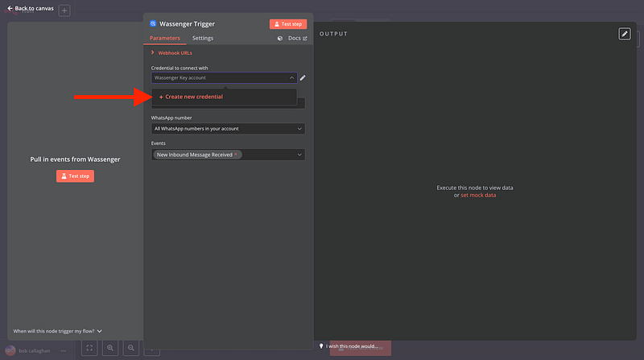644x360 pixels.
Task: Expand the Webhook URLs section
Action: (x=153, y=53)
